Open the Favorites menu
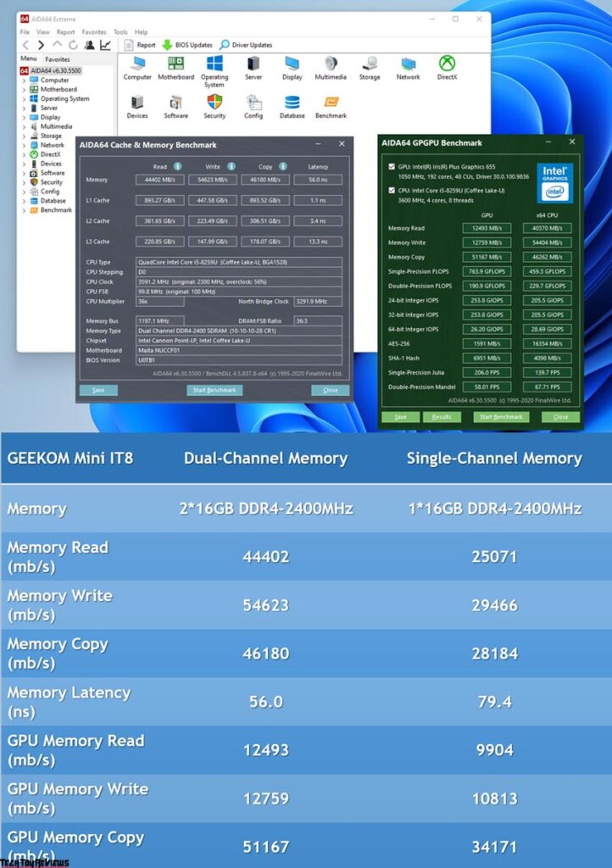 [94, 32]
